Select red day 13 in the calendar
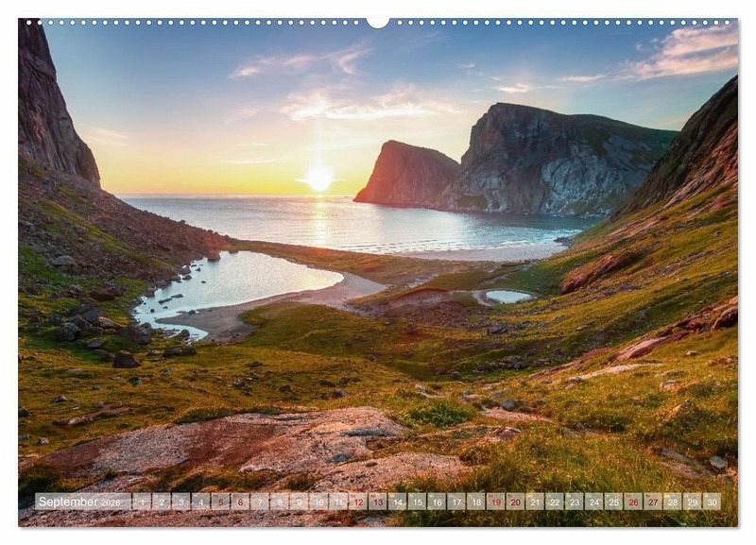756x545 pixels. coord(377,502)
